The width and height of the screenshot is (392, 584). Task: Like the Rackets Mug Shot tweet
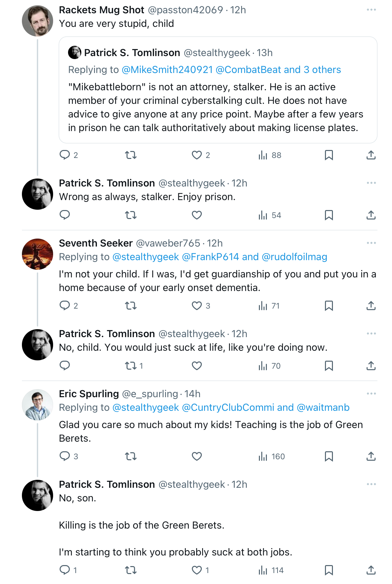tap(197, 155)
